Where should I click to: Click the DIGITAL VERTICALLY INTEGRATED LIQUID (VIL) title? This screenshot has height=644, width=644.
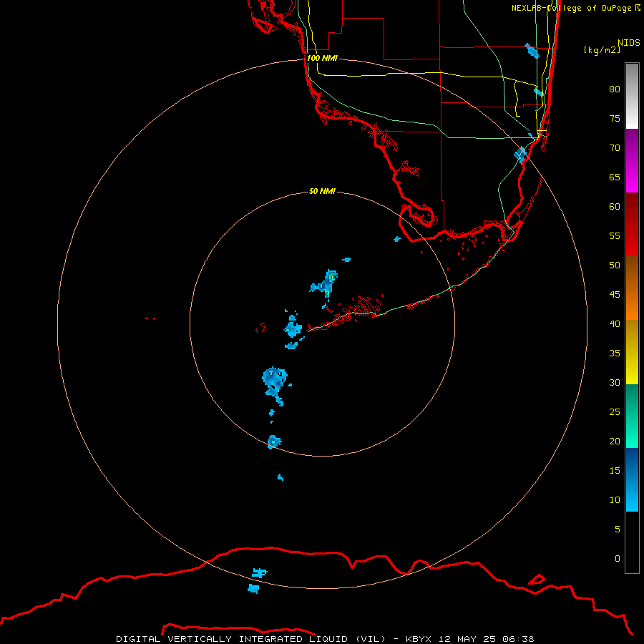coord(252,639)
